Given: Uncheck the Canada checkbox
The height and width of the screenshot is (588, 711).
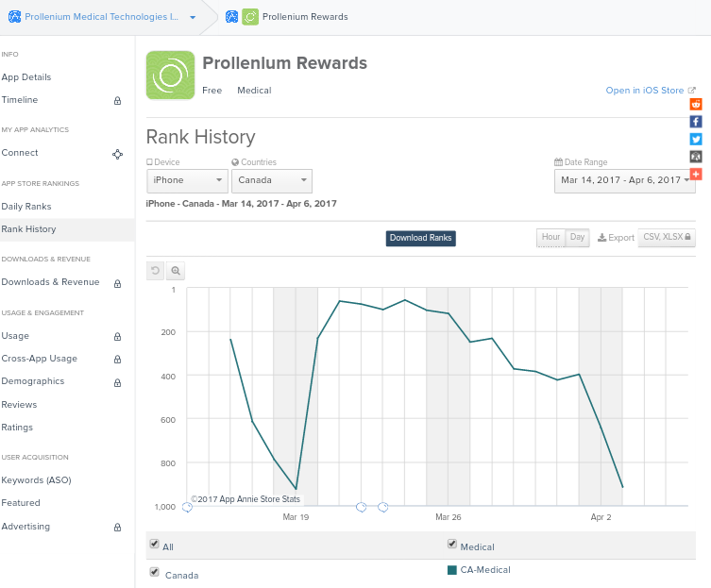Looking at the screenshot, I should tap(154, 572).
